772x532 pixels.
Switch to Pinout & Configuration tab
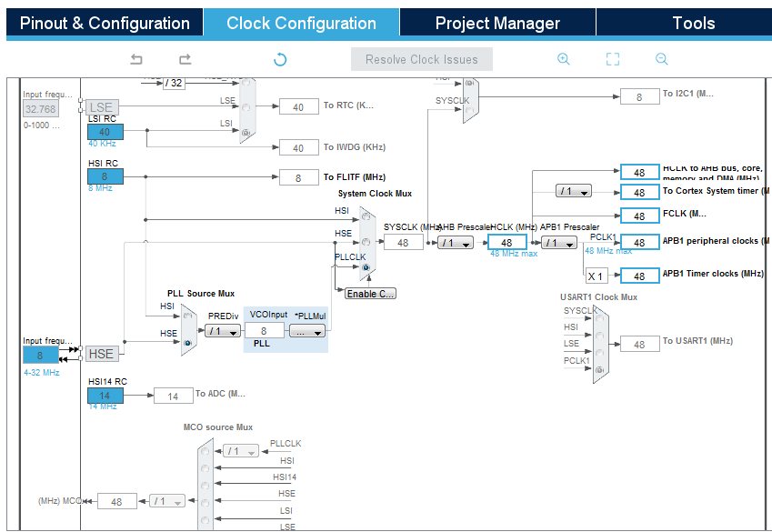[x=105, y=24]
